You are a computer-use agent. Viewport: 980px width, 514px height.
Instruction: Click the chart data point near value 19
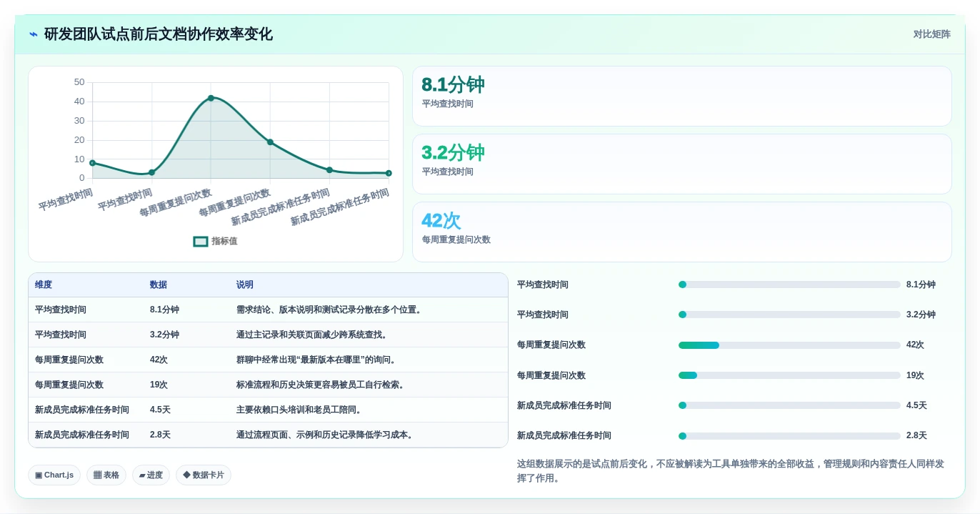[x=270, y=142]
